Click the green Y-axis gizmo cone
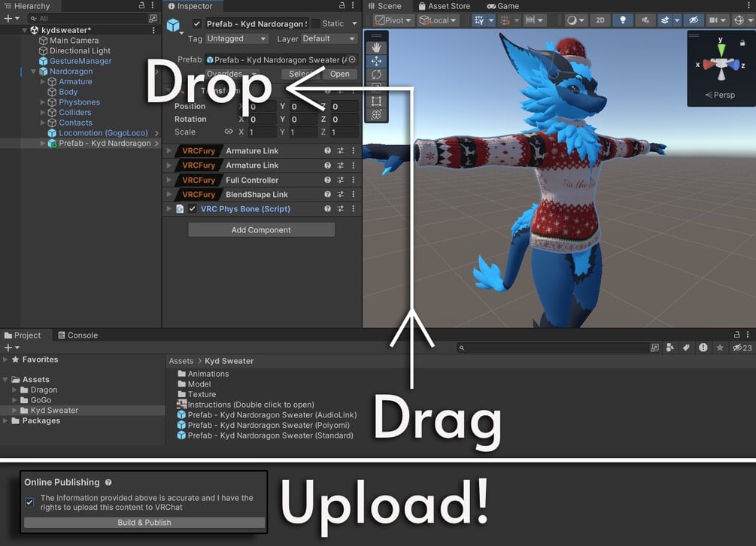The height and width of the screenshot is (546, 756). 721,50
